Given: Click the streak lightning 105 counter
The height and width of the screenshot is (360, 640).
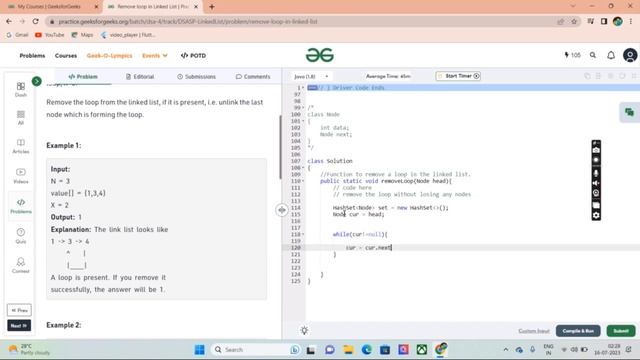Looking at the screenshot, I should (x=572, y=55).
